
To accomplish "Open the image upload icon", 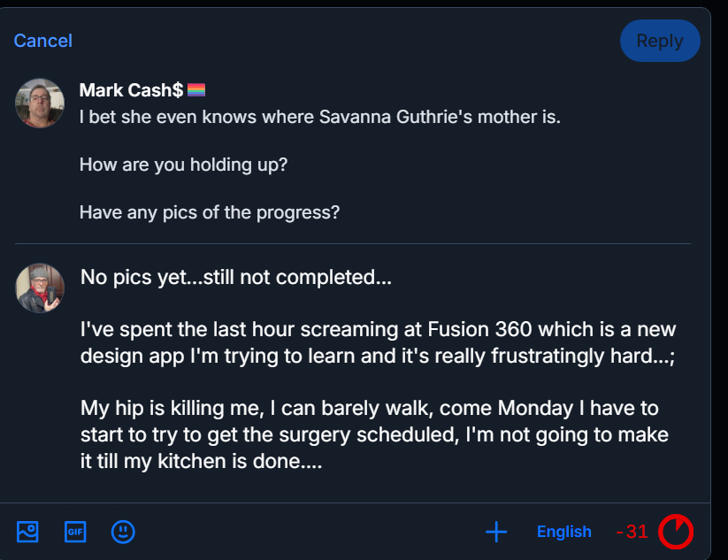I will 27,532.
